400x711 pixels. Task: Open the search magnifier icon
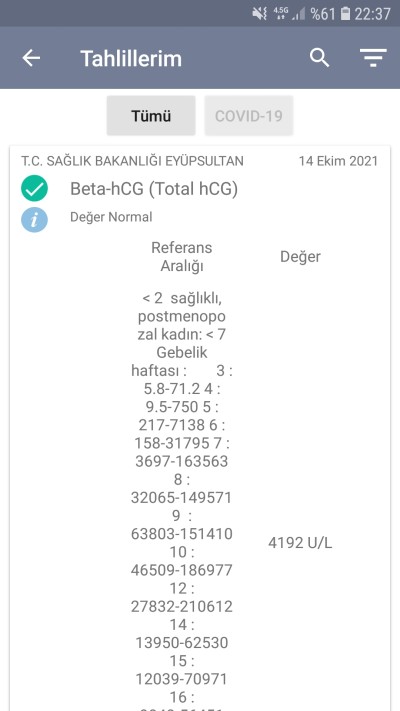point(319,58)
